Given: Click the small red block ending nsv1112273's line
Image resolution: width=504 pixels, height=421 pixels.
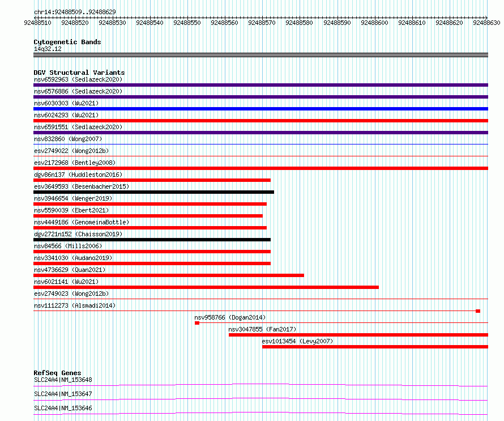Looking at the screenshot, I should coord(478,311).
